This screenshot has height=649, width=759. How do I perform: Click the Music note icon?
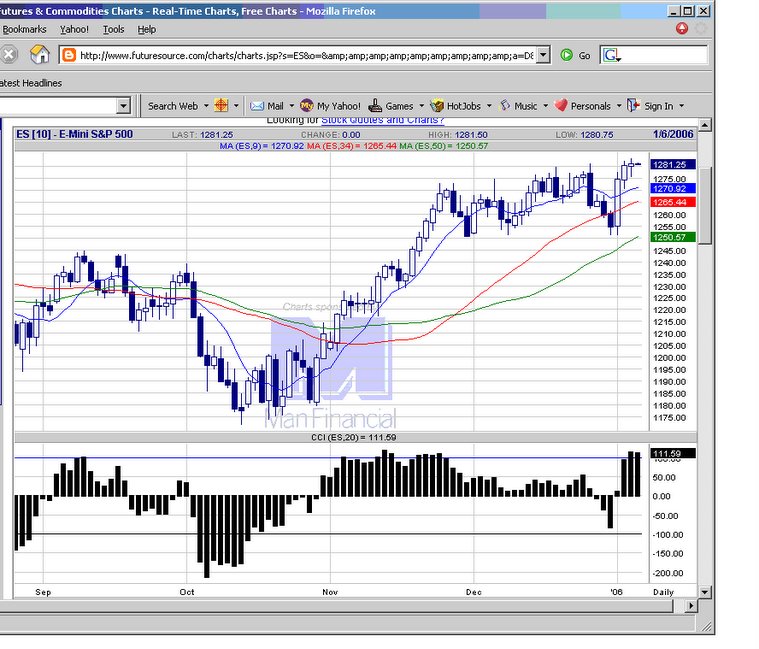pyautogui.click(x=505, y=105)
